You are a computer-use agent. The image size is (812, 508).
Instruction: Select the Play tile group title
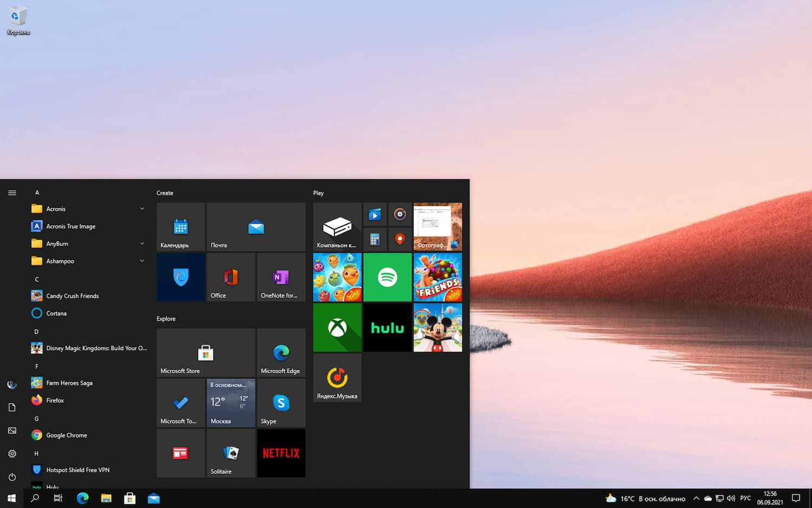tap(318, 193)
